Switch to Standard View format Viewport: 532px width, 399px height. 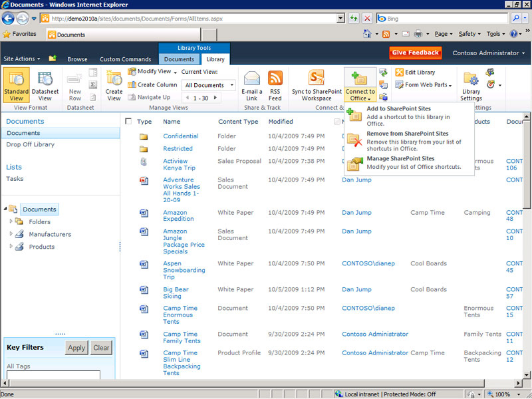(x=16, y=85)
